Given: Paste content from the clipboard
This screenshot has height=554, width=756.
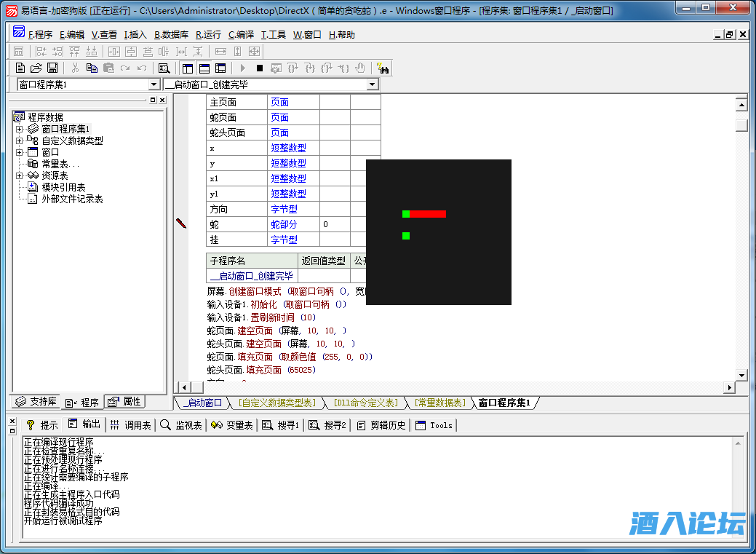Looking at the screenshot, I should click(108, 68).
